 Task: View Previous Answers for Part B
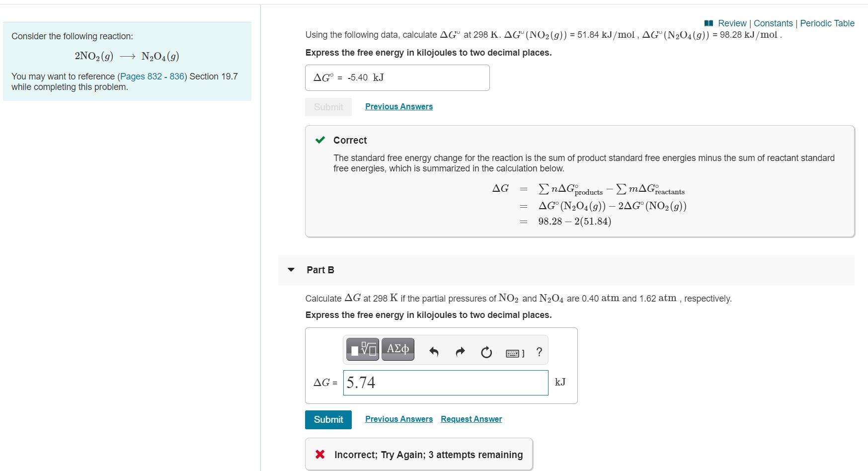pyautogui.click(x=398, y=419)
